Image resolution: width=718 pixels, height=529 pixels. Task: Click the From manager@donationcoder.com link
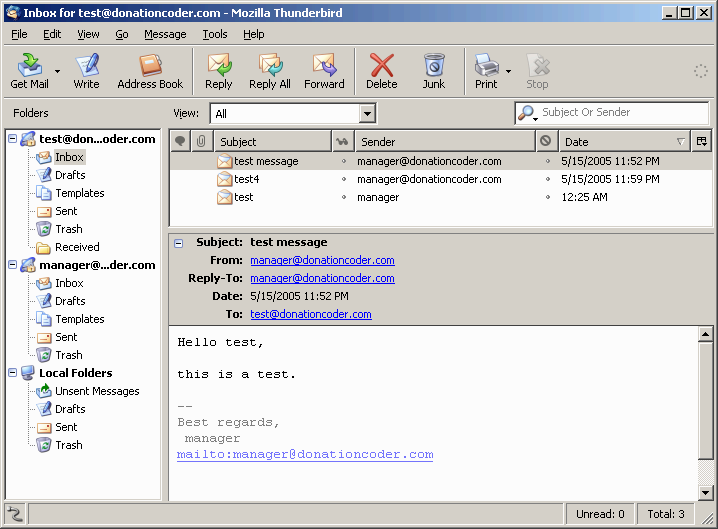(x=322, y=260)
